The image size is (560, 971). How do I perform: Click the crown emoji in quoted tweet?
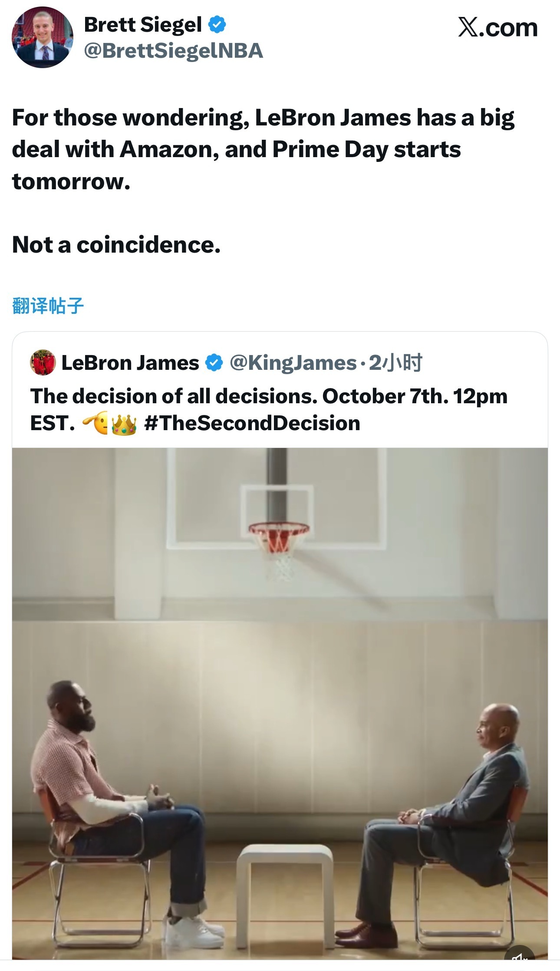point(124,424)
